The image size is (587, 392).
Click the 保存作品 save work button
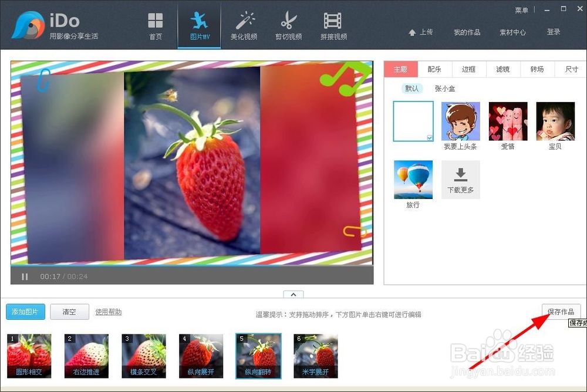(561, 312)
